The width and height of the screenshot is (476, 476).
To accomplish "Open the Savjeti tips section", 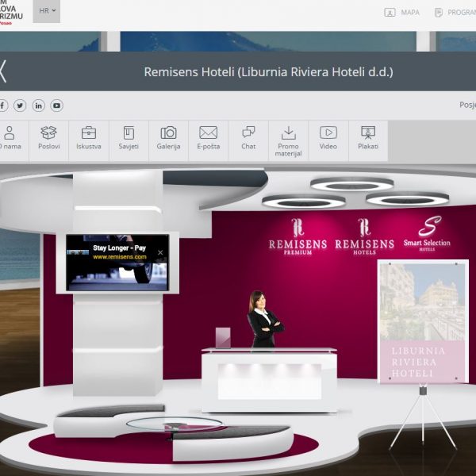I will click(x=129, y=140).
